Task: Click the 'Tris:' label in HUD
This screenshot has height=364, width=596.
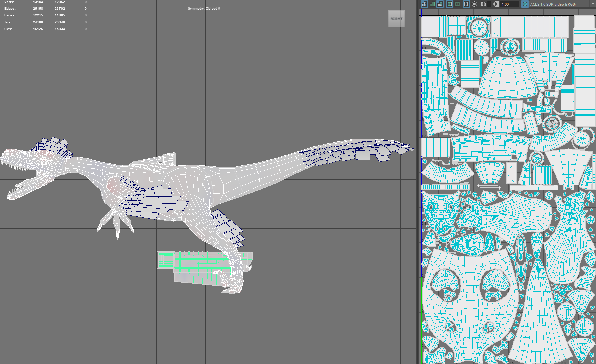Action: pyautogui.click(x=8, y=22)
